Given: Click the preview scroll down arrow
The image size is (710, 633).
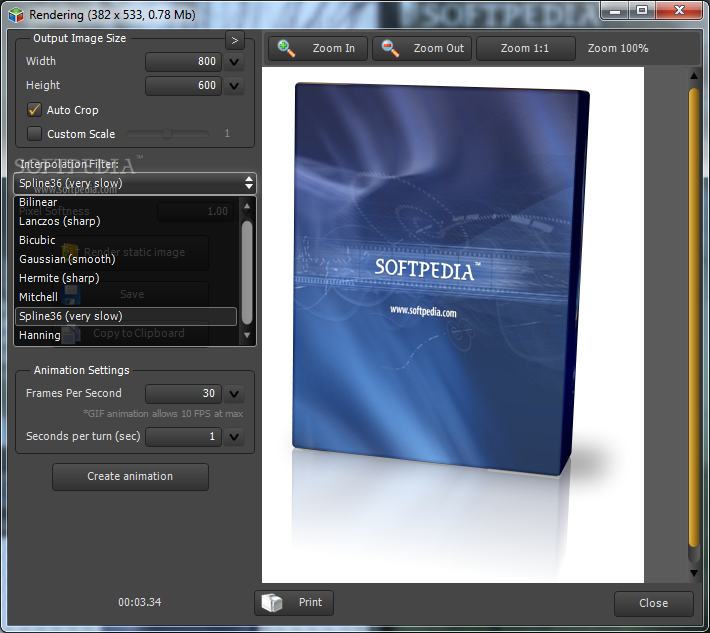Looking at the screenshot, I should click(694, 573).
